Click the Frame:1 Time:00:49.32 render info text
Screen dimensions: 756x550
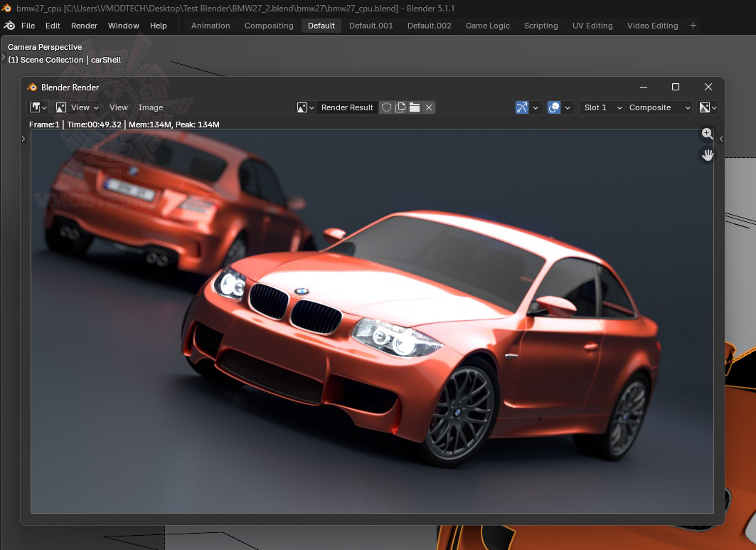pos(124,125)
